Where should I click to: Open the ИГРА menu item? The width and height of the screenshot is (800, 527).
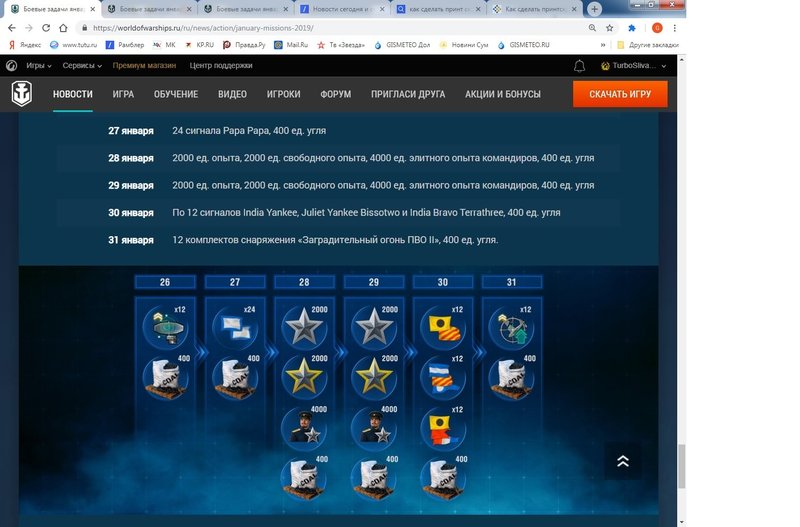123,94
